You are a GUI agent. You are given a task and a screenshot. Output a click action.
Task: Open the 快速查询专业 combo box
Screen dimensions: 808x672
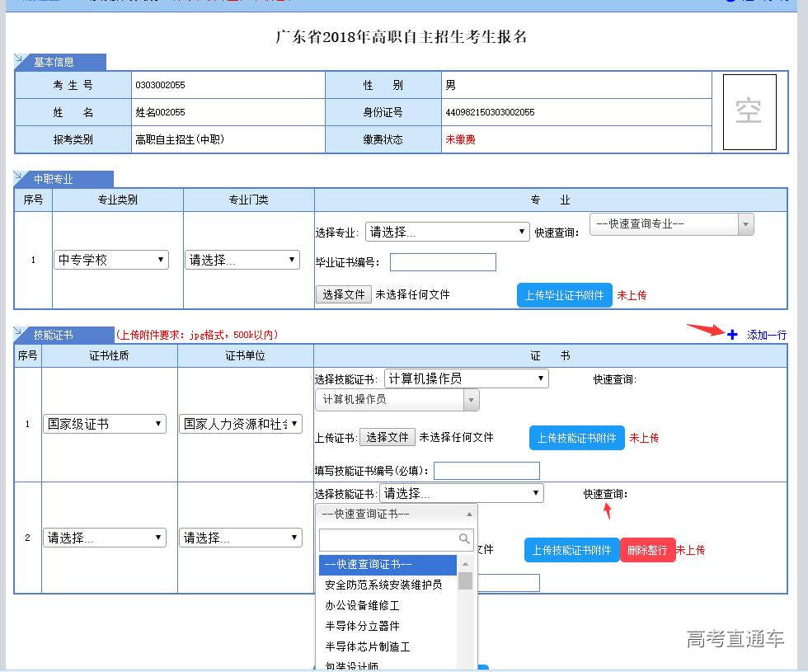[671, 223]
